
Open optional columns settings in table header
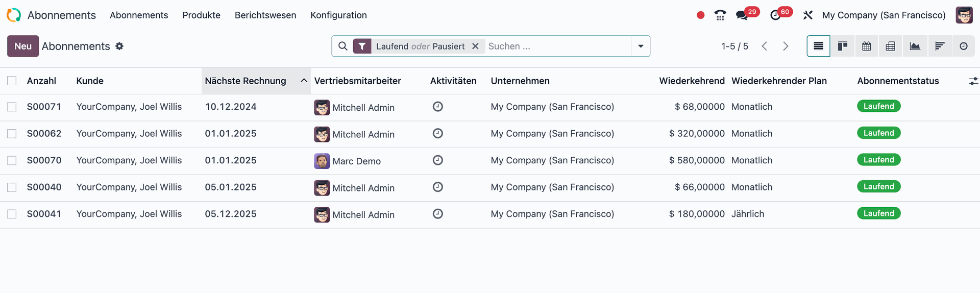pos(973,81)
